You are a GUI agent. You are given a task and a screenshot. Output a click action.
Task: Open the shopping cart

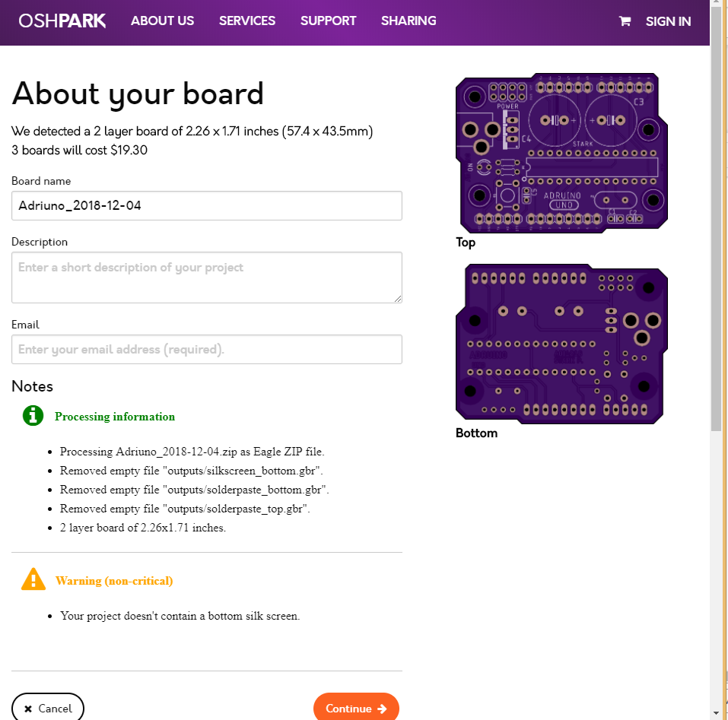pyautogui.click(x=625, y=21)
